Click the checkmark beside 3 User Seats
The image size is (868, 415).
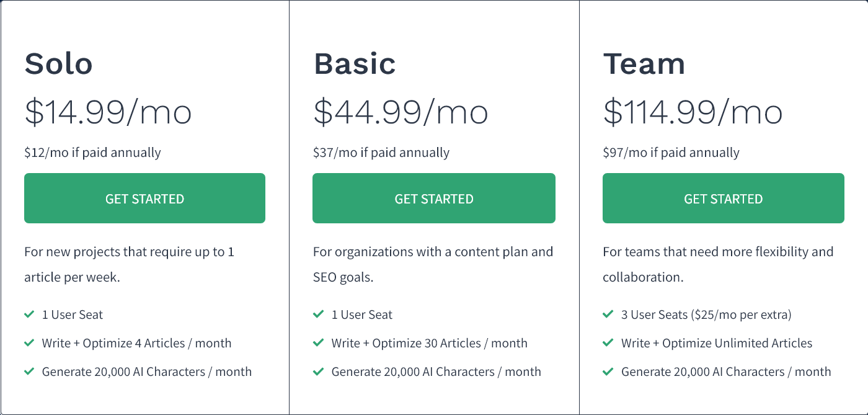tap(607, 315)
